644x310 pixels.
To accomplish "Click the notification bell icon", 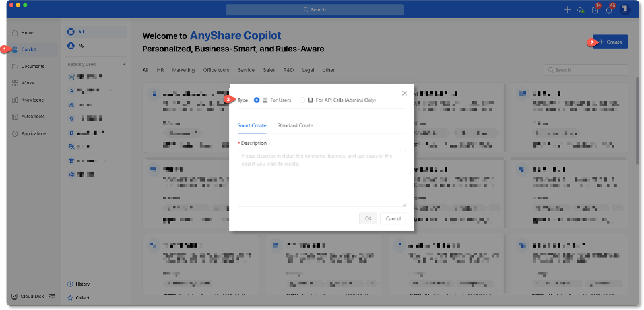I will pos(609,10).
